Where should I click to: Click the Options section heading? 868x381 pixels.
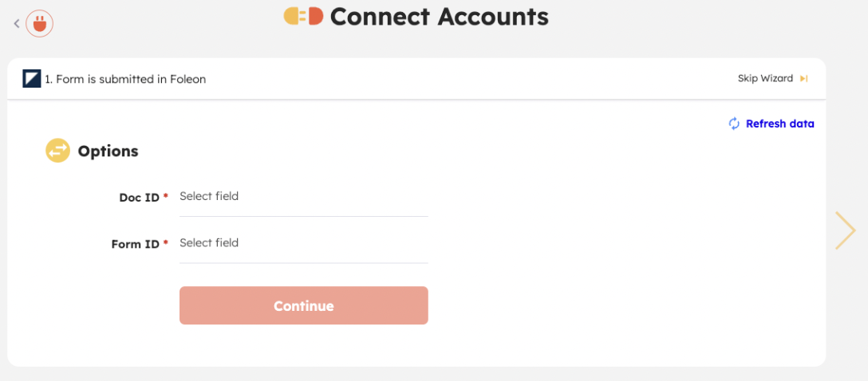(108, 151)
